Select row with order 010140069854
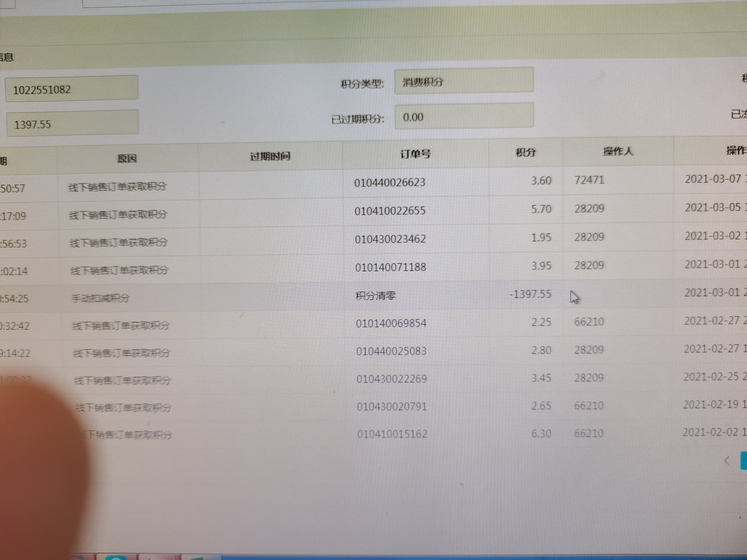This screenshot has height=560, width=747. click(x=391, y=323)
